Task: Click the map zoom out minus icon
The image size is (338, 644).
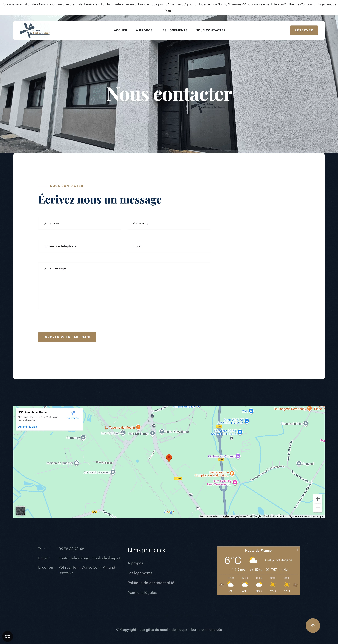Action: [x=318, y=508]
